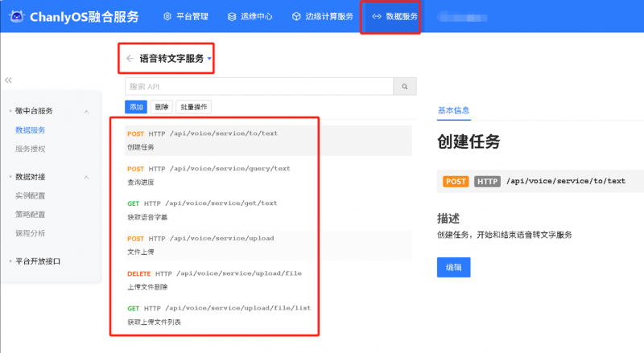Click the 批量操作 button
The image size is (644, 353).
click(193, 107)
